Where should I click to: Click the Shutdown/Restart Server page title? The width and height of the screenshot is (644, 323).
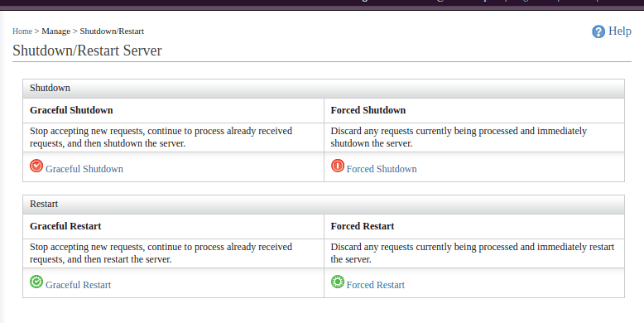tap(87, 51)
